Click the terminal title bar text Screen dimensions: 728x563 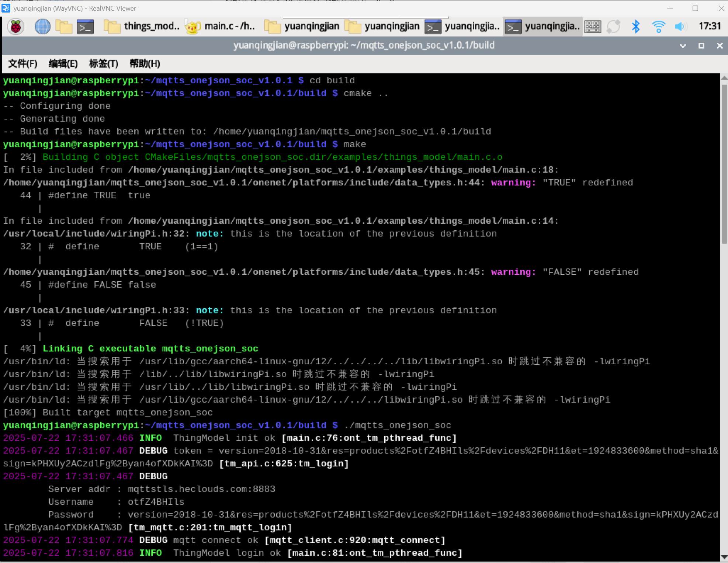[364, 45]
